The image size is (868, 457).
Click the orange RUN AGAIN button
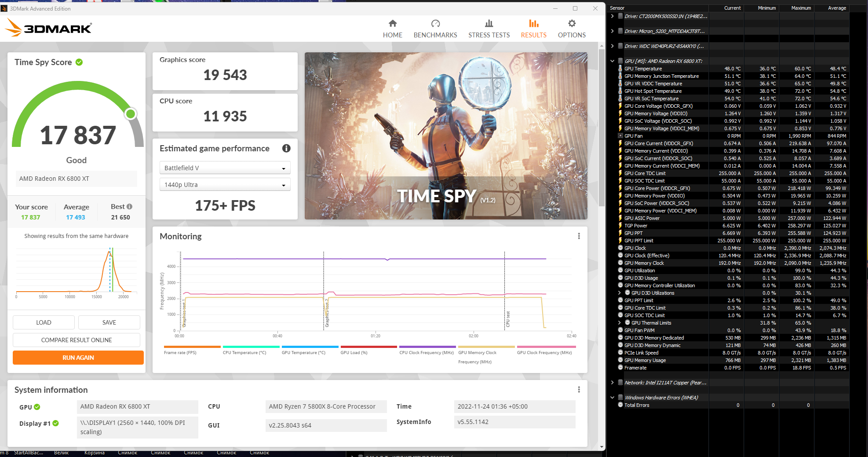pyautogui.click(x=78, y=358)
